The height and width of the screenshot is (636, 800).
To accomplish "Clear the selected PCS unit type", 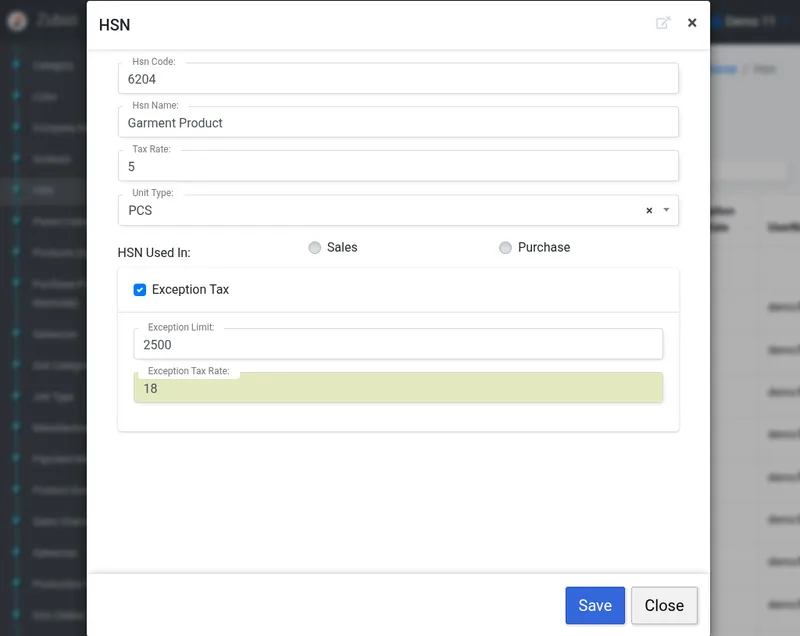I will click(x=649, y=211).
